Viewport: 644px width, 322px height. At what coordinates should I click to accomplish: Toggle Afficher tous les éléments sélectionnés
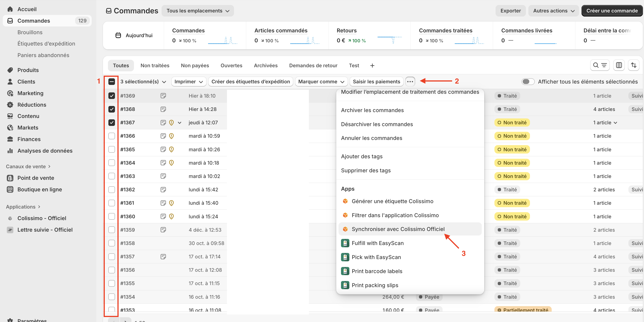527,82
